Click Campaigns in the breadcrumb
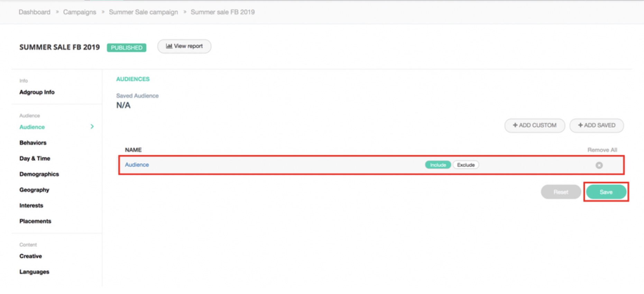The image size is (644, 294). [x=80, y=12]
